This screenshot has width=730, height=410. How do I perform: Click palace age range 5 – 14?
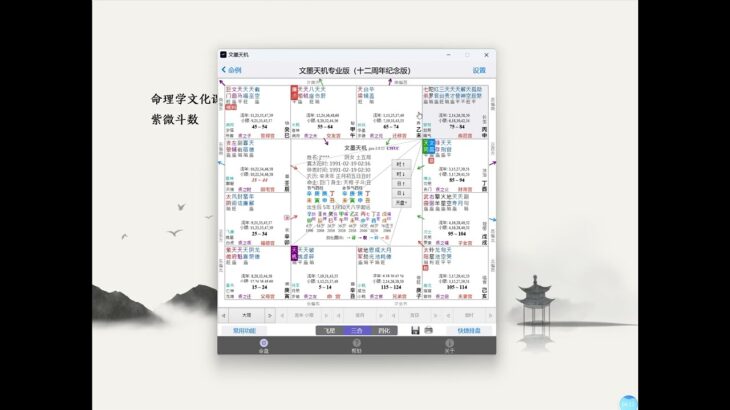click(x=325, y=287)
